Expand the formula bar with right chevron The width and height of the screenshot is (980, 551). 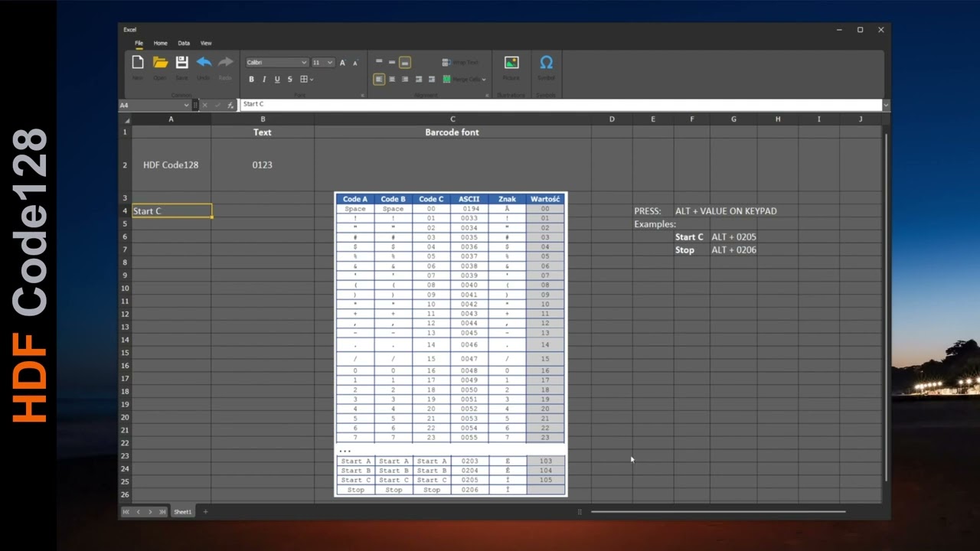[886, 105]
